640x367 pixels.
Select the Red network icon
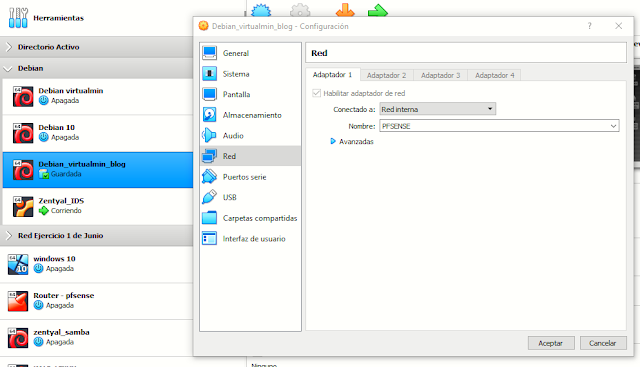click(209, 156)
